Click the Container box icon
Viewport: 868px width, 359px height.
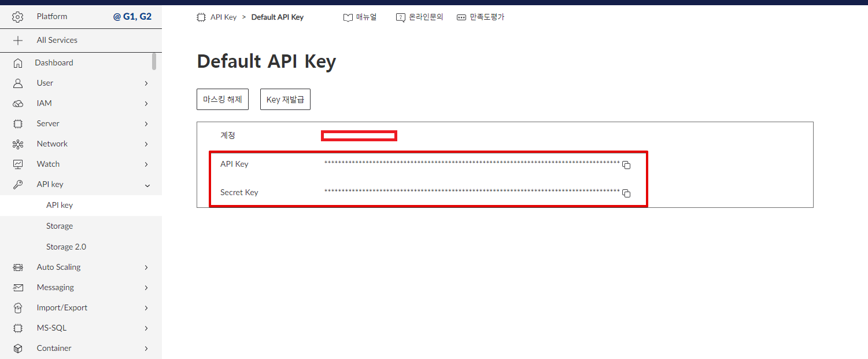pyautogui.click(x=18, y=347)
